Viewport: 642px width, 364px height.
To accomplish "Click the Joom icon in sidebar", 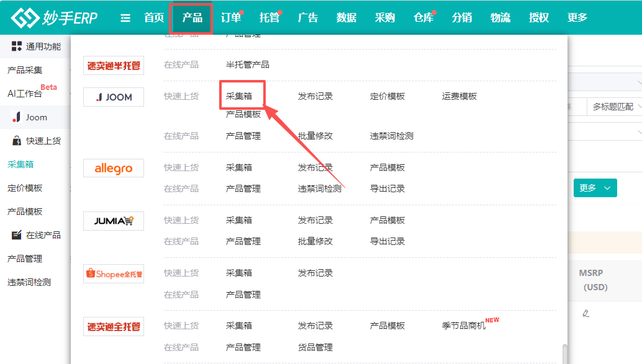I will [x=16, y=117].
